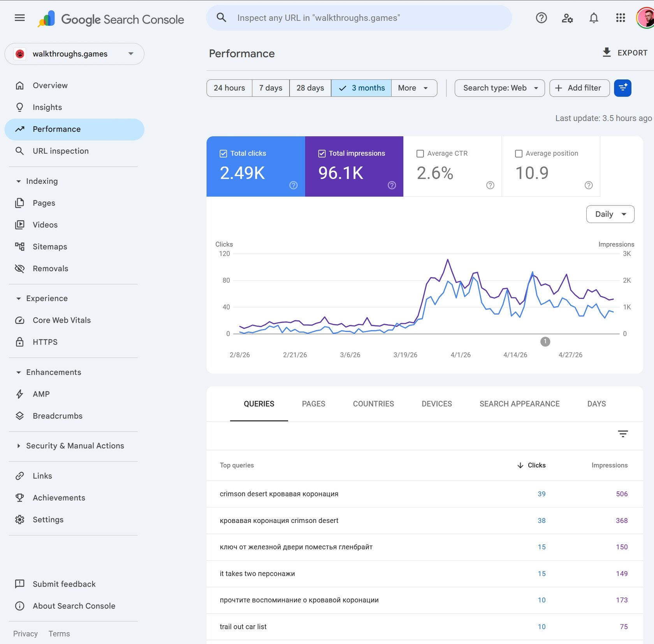Viewport: 654px width, 644px height.
Task: Select the 7 days date range
Action: click(x=271, y=88)
